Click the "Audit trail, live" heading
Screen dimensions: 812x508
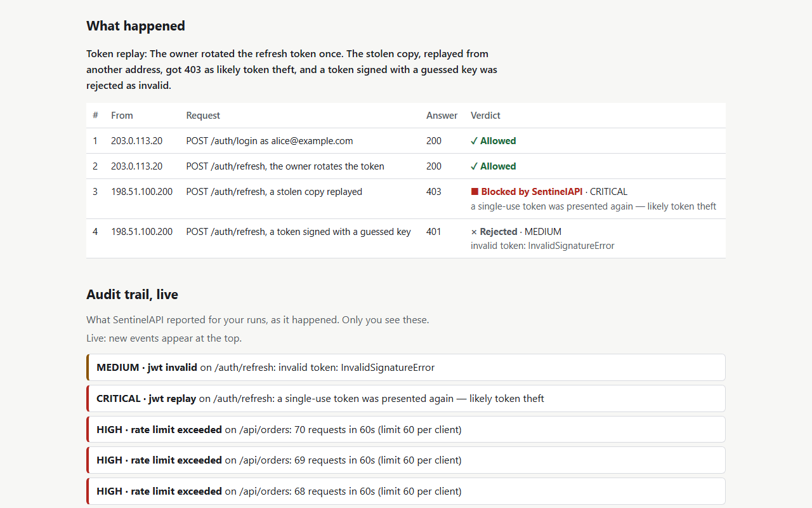coord(132,295)
